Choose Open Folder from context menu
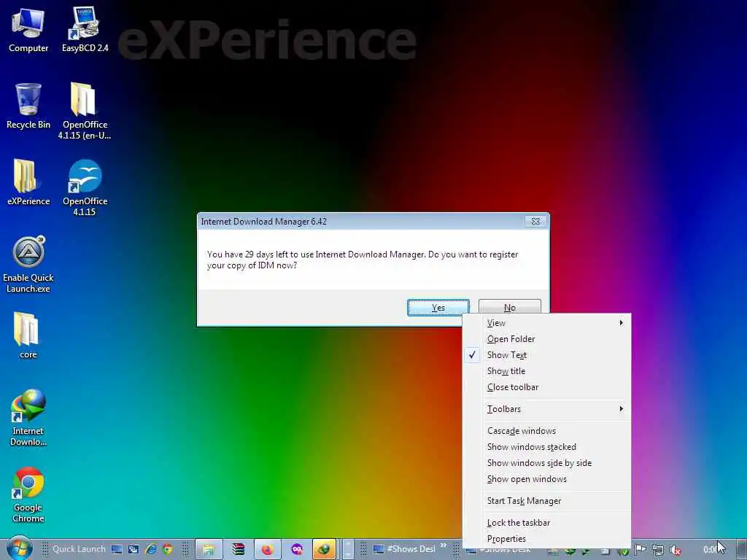 click(547, 339)
